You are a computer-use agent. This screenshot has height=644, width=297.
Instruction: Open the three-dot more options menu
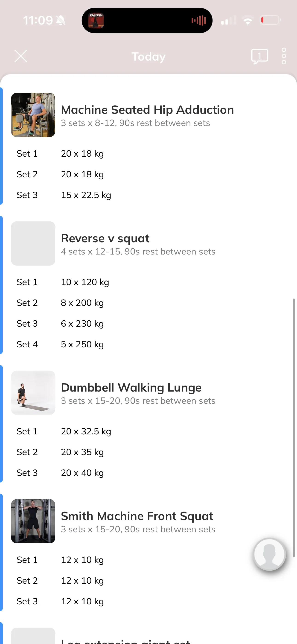click(284, 56)
